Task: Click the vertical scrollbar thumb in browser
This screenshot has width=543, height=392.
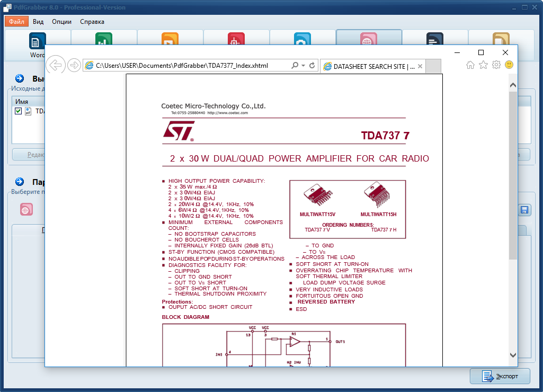Action: tap(513, 175)
